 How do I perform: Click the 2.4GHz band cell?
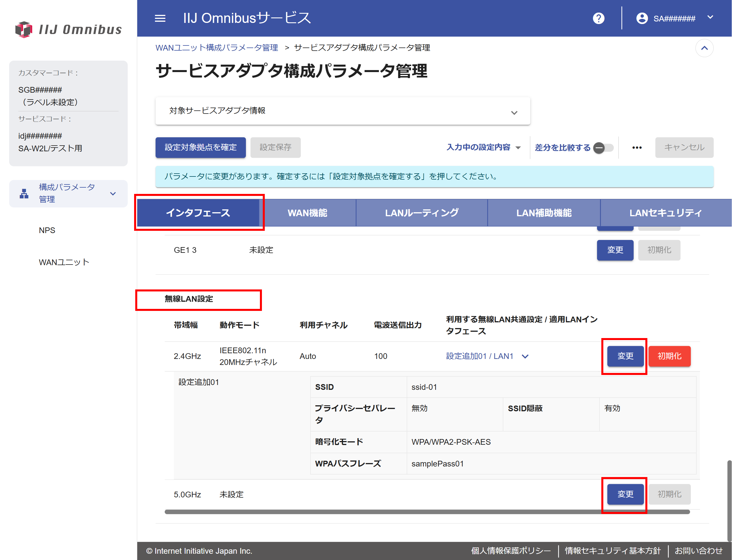tap(187, 356)
